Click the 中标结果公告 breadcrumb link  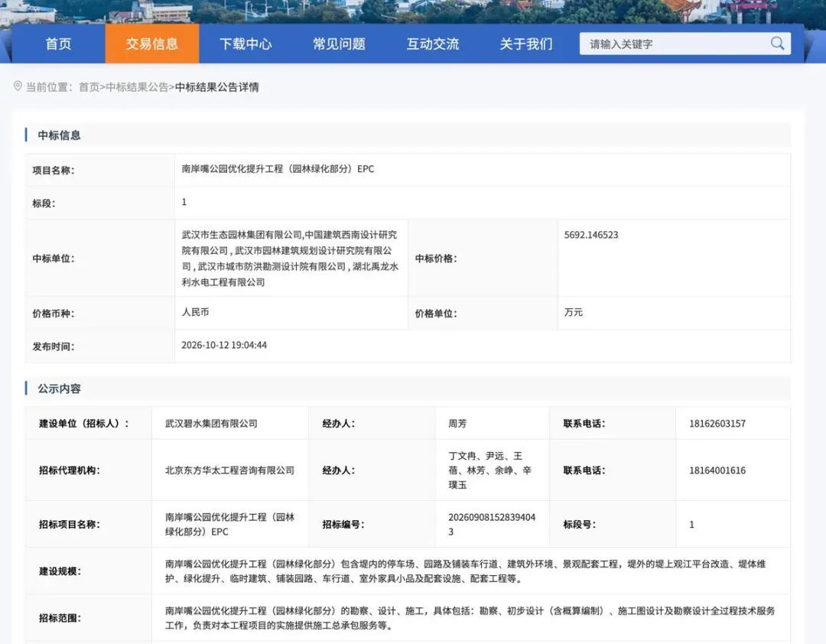137,87
